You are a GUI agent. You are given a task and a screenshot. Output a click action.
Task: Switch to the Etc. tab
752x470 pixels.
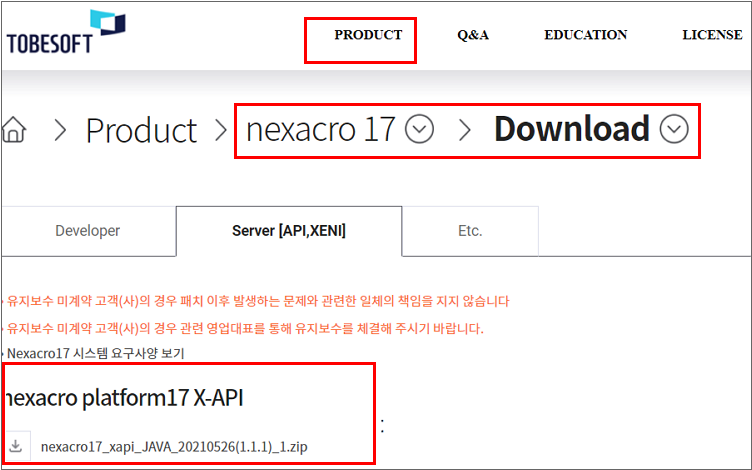click(470, 231)
